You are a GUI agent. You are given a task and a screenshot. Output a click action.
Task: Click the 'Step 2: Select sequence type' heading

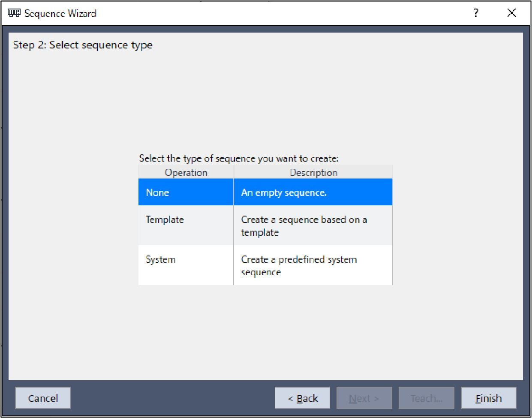[83, 45]
